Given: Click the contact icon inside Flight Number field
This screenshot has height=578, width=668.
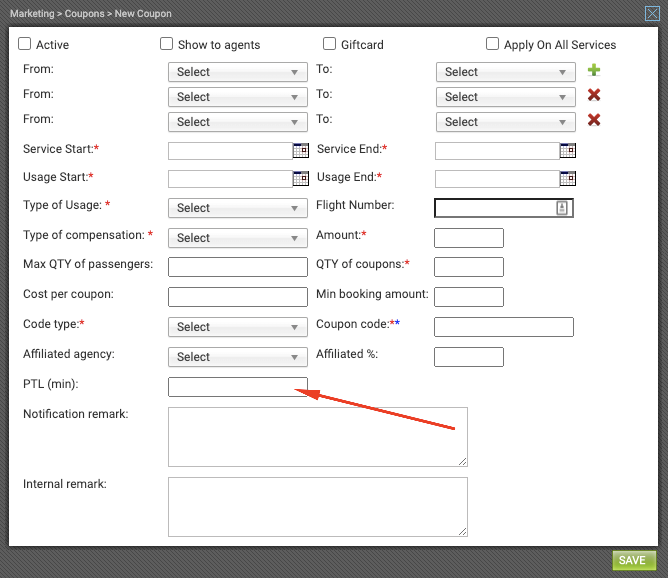Looking at the screenshot, I should 562,208.
